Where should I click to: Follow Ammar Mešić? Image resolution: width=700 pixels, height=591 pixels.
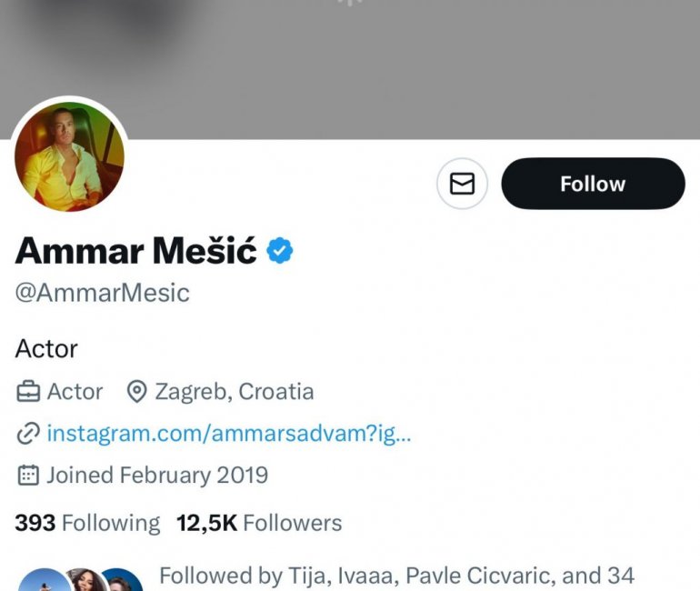click(593, 184)
